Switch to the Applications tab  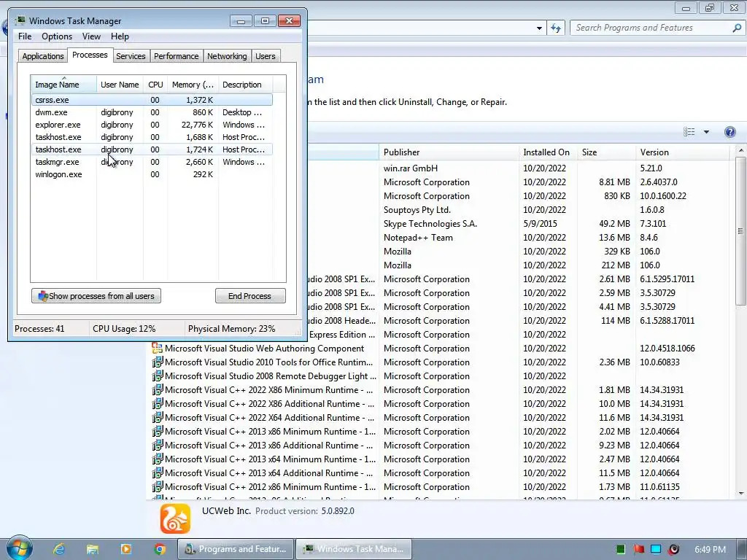(x=43, y=56)
